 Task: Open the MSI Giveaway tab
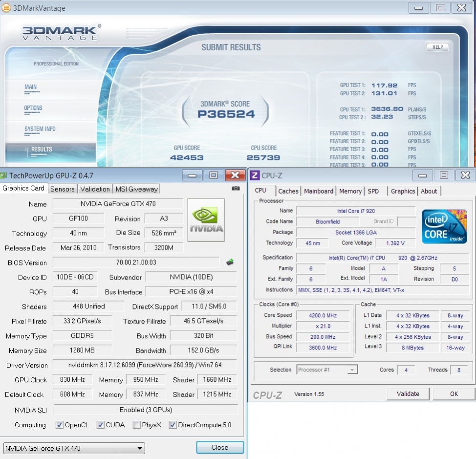(137, 189)
